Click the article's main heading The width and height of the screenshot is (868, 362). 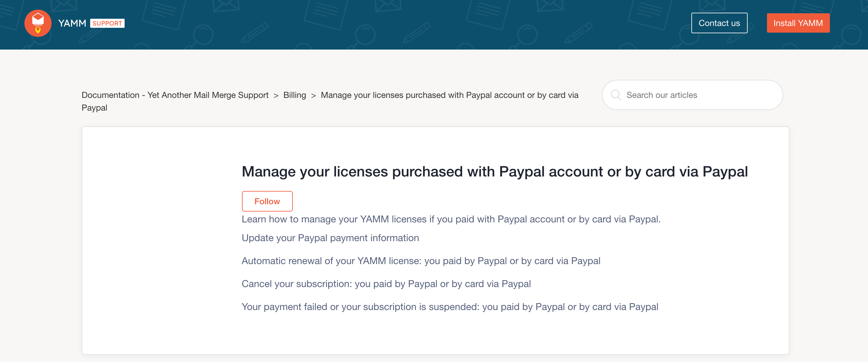click(x=494, y=172)
